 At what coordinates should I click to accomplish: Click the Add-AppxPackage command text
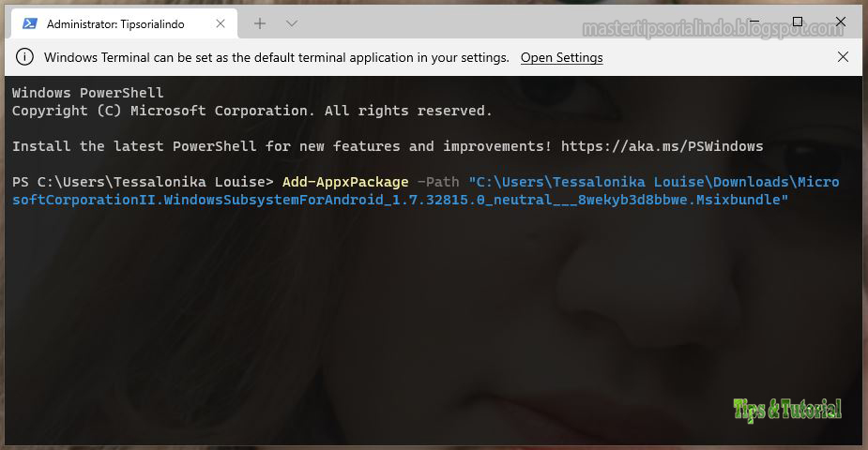(345, 182)
